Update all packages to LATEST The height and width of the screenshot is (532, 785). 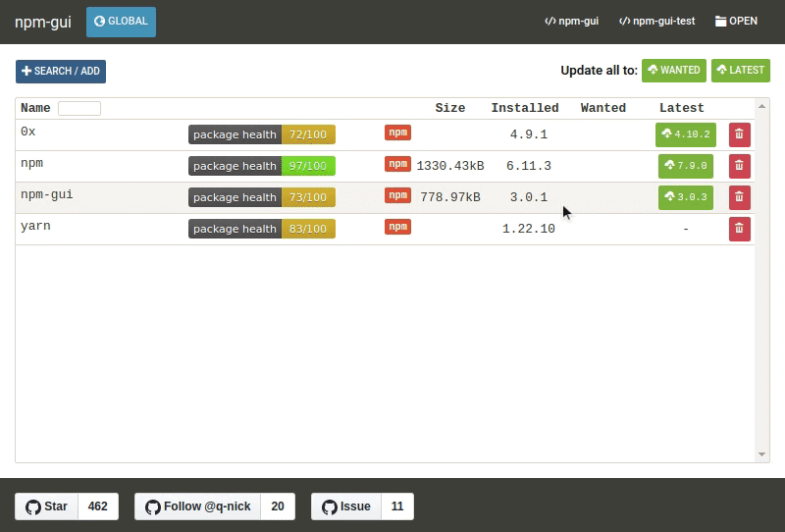(741, 70)
